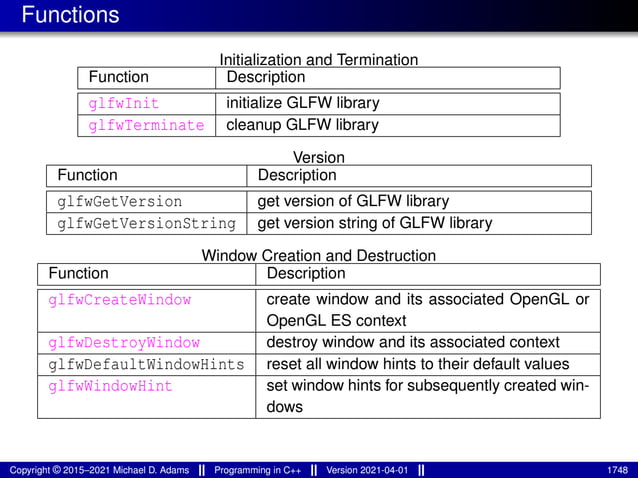Click 'Version 2021-04-01' in the footer

pos(367,470)
